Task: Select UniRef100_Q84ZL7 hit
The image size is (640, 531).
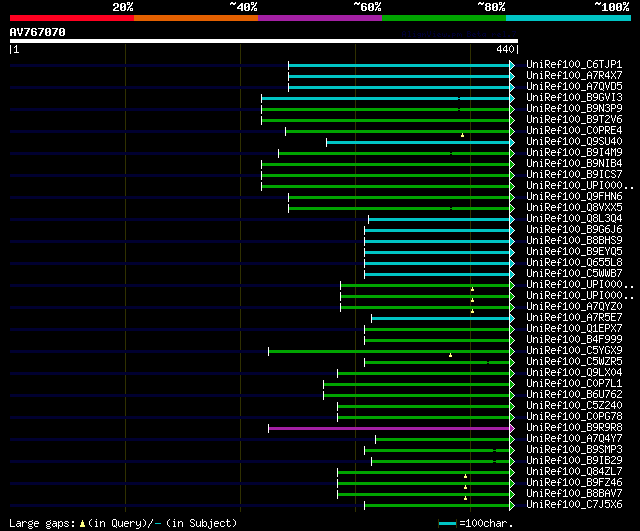Action: 574,472
